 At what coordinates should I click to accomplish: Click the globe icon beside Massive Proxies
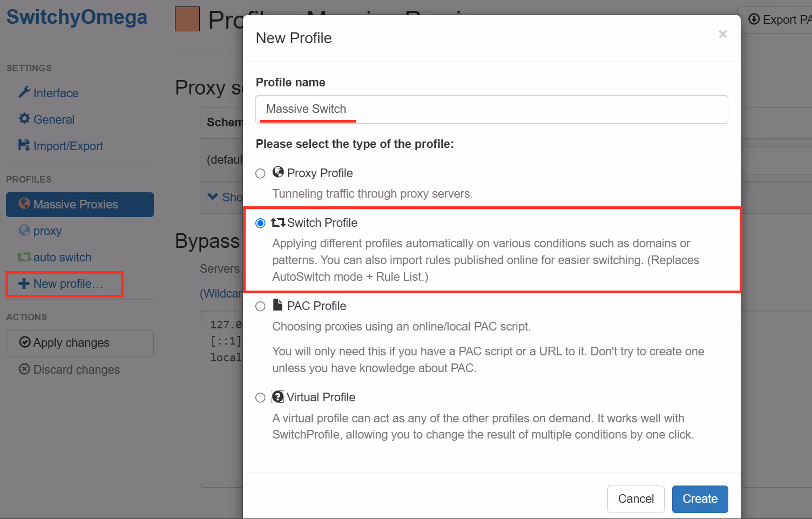24,203
